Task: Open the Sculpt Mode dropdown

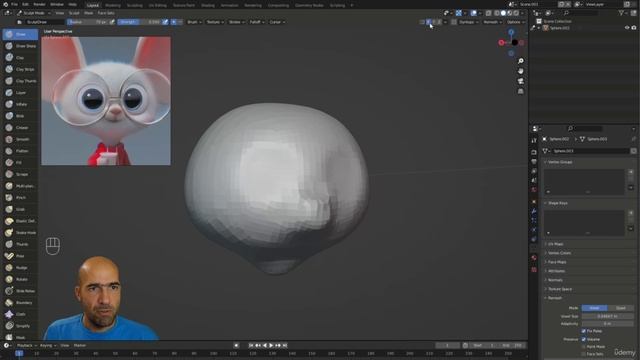Action: click(x=34, y=13)
